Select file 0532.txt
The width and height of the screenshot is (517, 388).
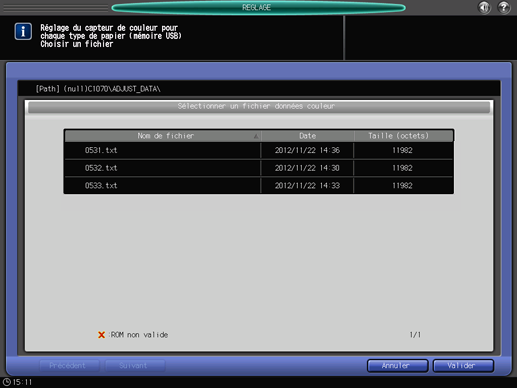pyautogui.click(x=101, y=168)
